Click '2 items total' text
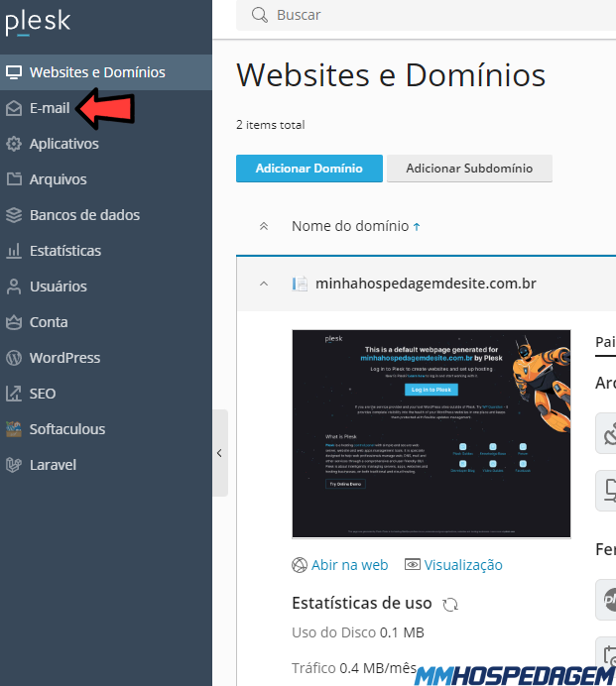The image size is (616, 686). (x=271, y=125)
